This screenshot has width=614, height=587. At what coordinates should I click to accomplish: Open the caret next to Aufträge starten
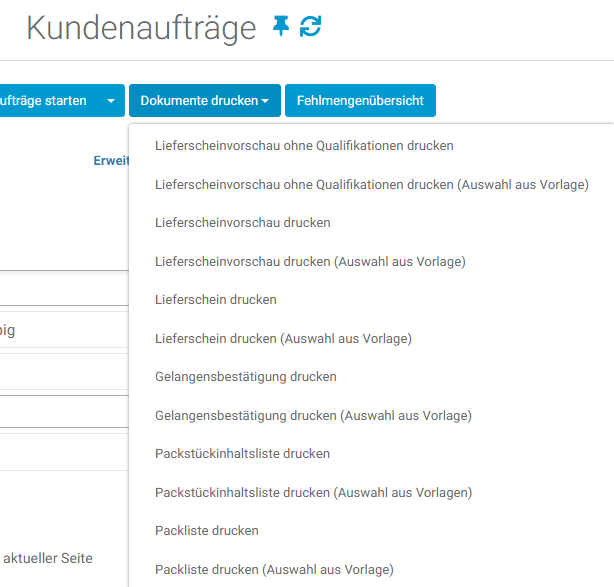[111, 101]
